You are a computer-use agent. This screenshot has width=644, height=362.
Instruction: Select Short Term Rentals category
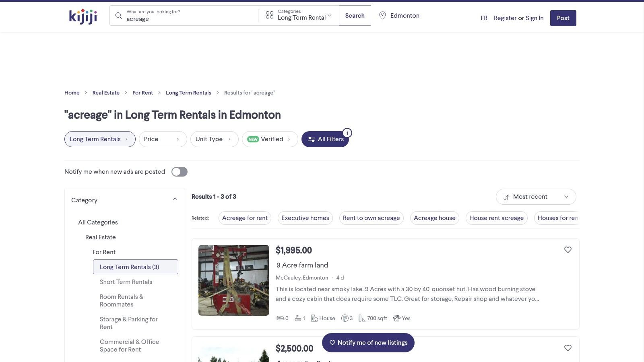(126, 282)
